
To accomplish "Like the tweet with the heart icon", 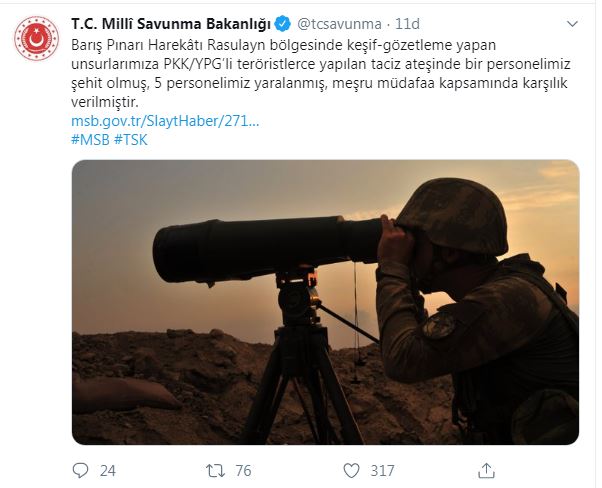I will pyautogui.click(x=351, y=470).
